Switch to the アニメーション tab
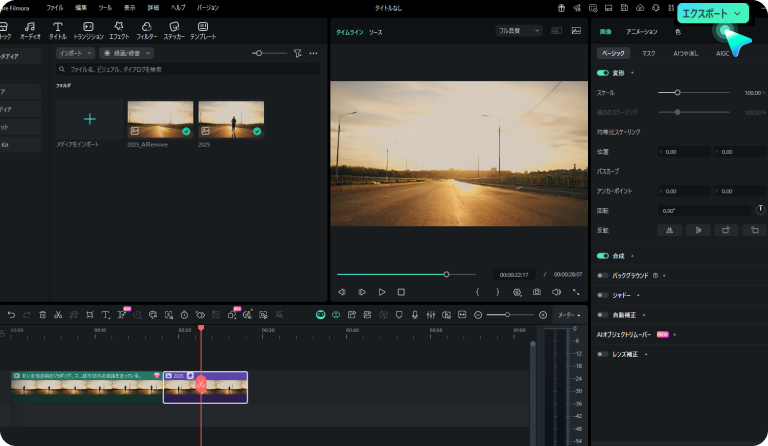This screenshot has height=446, width=768. [642, 32]
